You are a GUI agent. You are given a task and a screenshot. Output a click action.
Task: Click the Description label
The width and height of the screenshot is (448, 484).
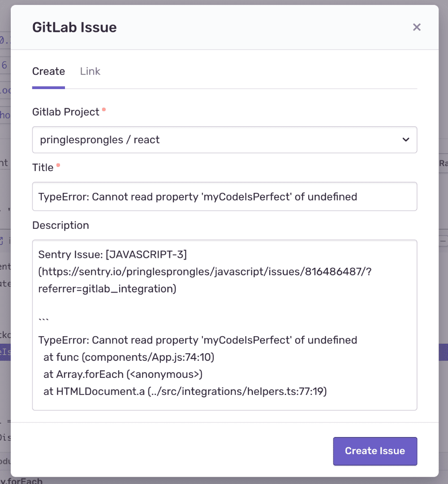coord(60,225)
